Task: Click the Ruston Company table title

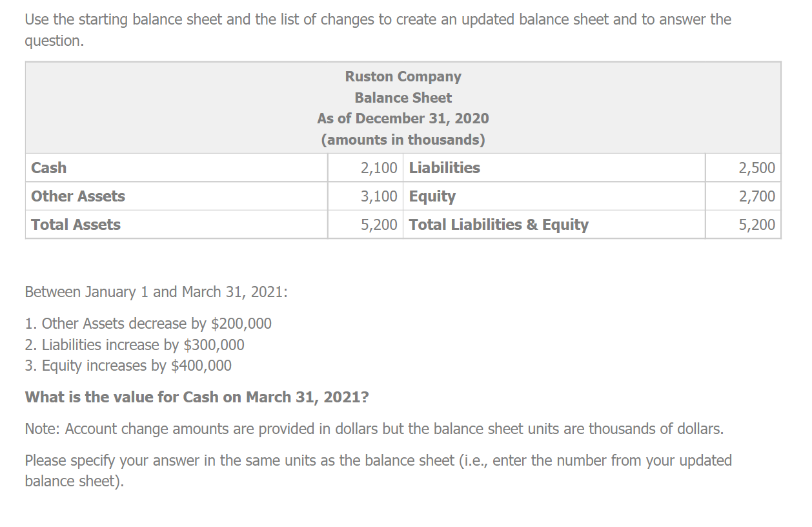Action: point(403,77)
